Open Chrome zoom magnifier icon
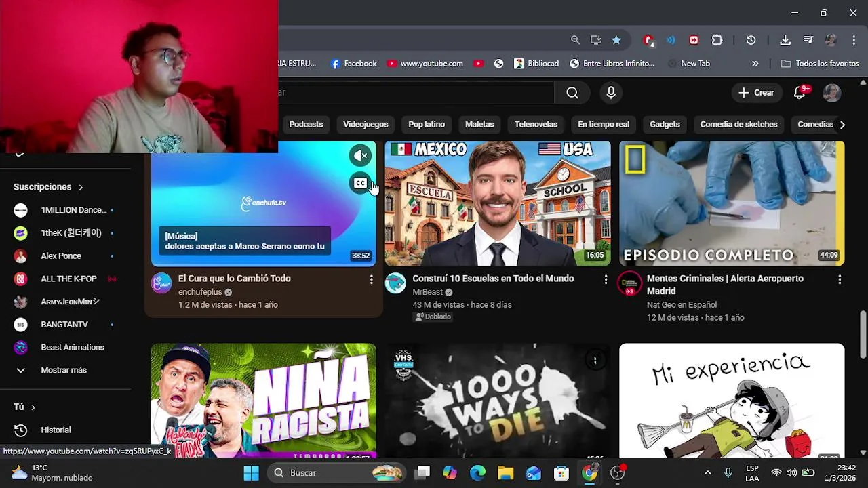Screen dimensions: 868x488 (575, 40)
